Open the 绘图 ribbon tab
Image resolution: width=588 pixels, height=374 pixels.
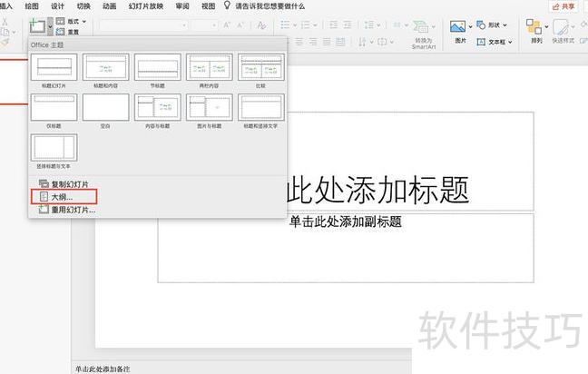[x=32, y=6]
